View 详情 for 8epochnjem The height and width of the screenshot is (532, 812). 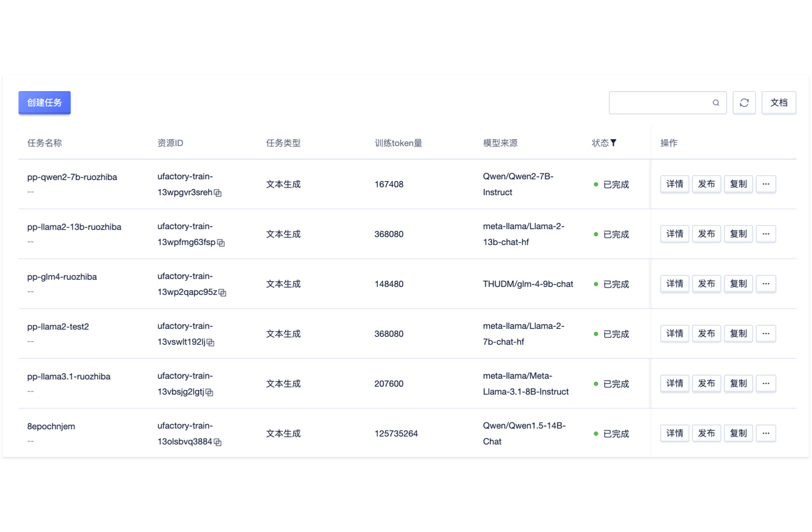point(675,433)
